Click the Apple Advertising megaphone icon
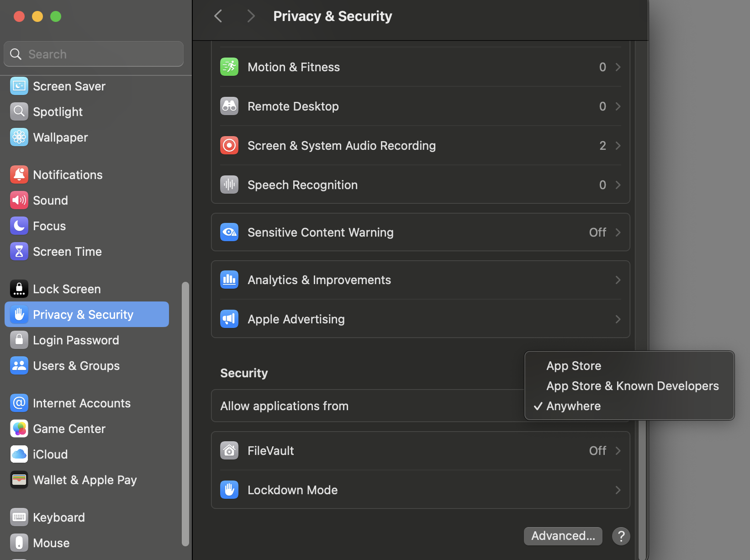750x560 pixels. (x=229, y=319)
